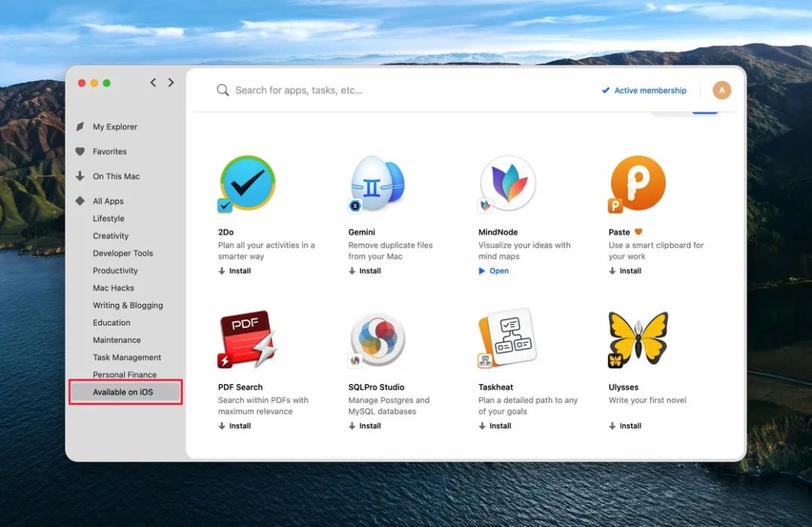Click the Active membership checkmark icon
Screen dimensions: 812x527
(605, 91)
